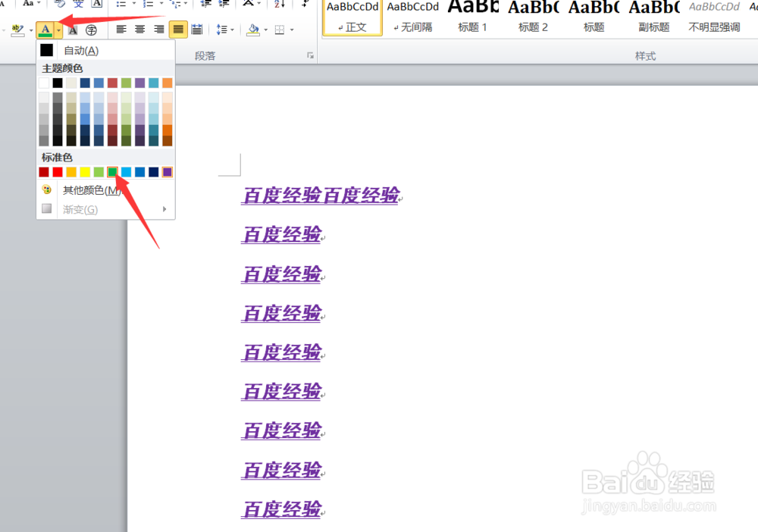758x532 pixels.
Task: Select the olive green theme color top row
Action: coord(126,83)
